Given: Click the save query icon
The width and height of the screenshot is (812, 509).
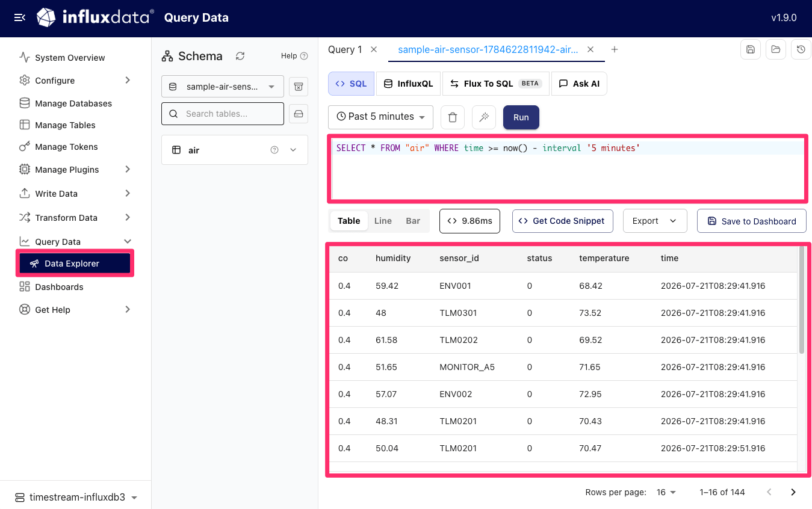Looking at the screenshot, I should pyautogui.click(x=750, y=50).
